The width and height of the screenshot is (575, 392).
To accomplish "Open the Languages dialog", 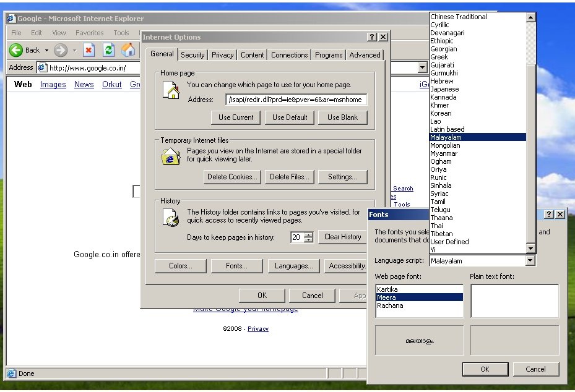I will click(x=294, y=266).
